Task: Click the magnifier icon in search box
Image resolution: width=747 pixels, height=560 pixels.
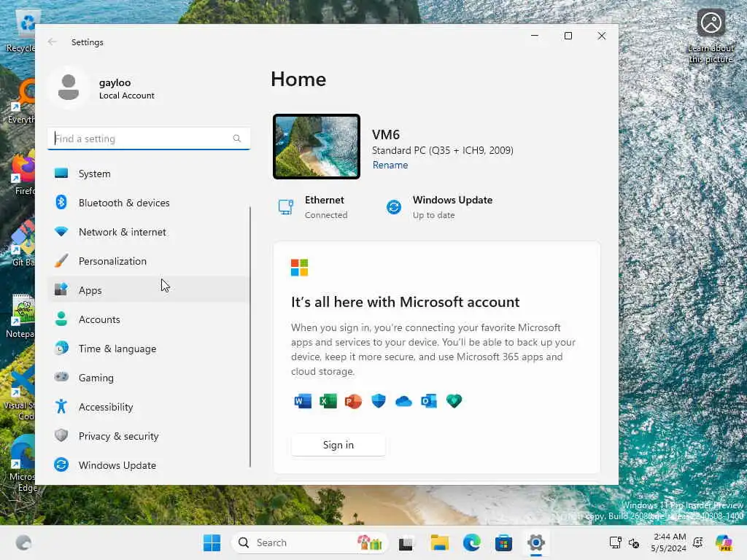Action: 237,139
